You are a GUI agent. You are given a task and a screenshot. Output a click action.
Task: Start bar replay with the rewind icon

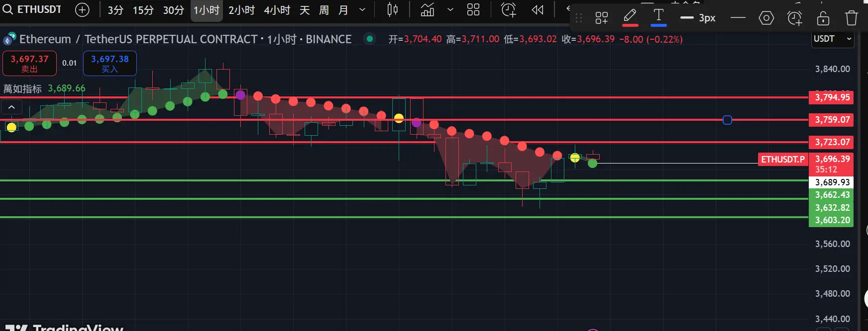(538, 9)
